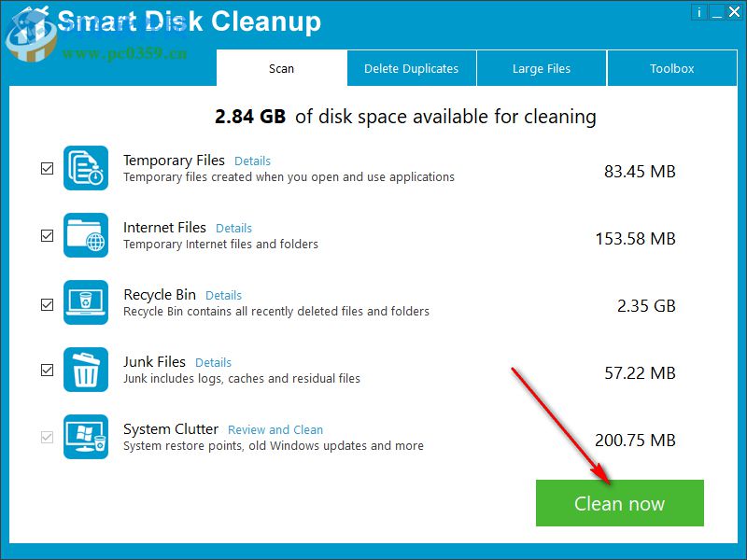Open the Large Files tab
The image size is (747, 560).
click(542, 68)
